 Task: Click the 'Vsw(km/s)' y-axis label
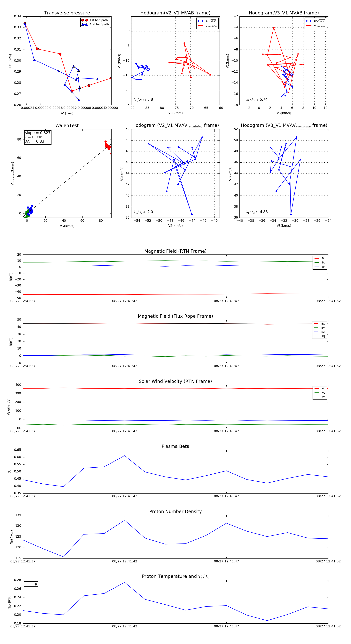click(x=9, y=407)
